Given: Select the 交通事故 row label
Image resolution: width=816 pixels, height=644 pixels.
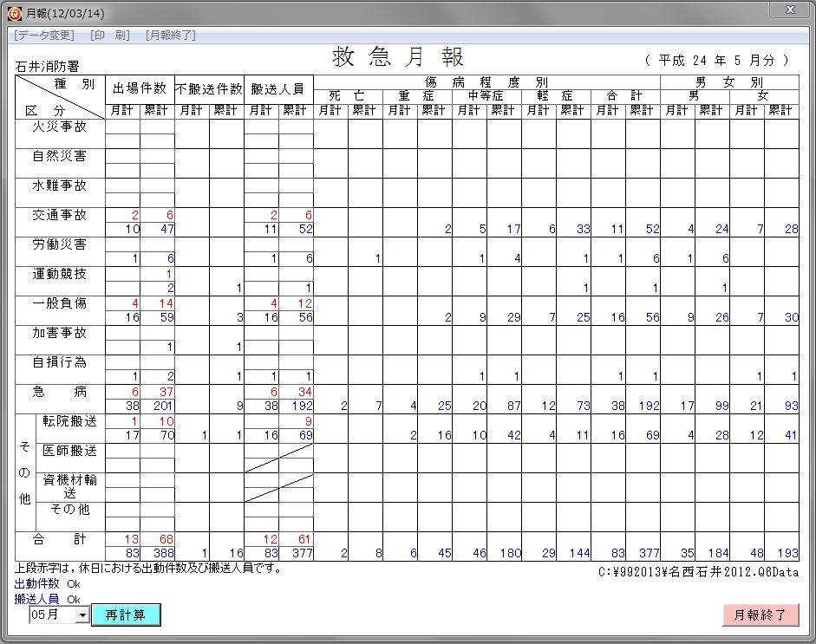Looking at the screenshot, I should 59,215.
